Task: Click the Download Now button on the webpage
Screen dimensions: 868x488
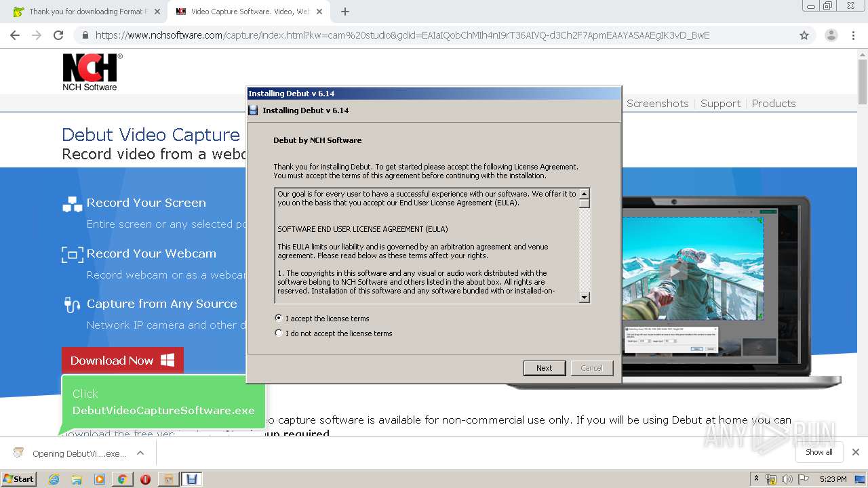Action: [x=123, y=361]
